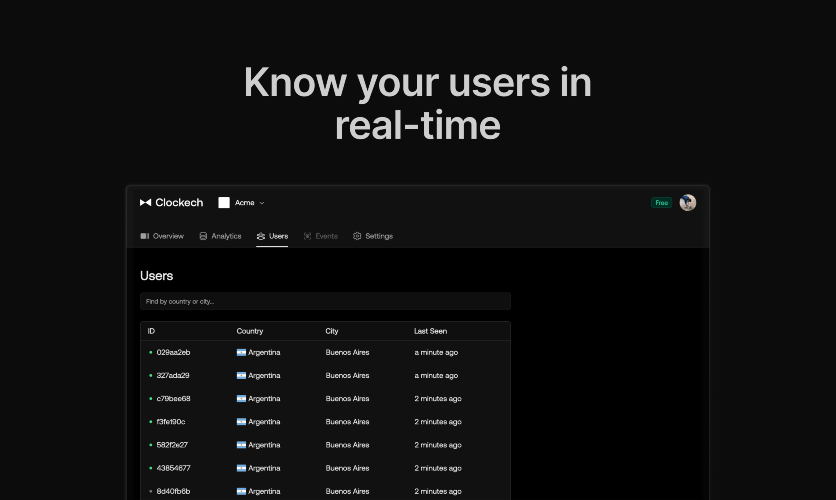Go to the Settings tab
Screen dimensions: 836x500
point(373,236)
